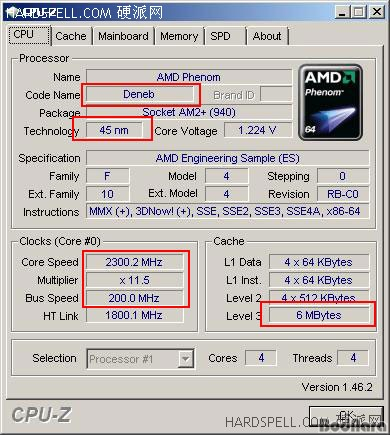Click the maximize window button
This screenshot has height=435, width=390.
pyautogui.click(x=359, y=12)
